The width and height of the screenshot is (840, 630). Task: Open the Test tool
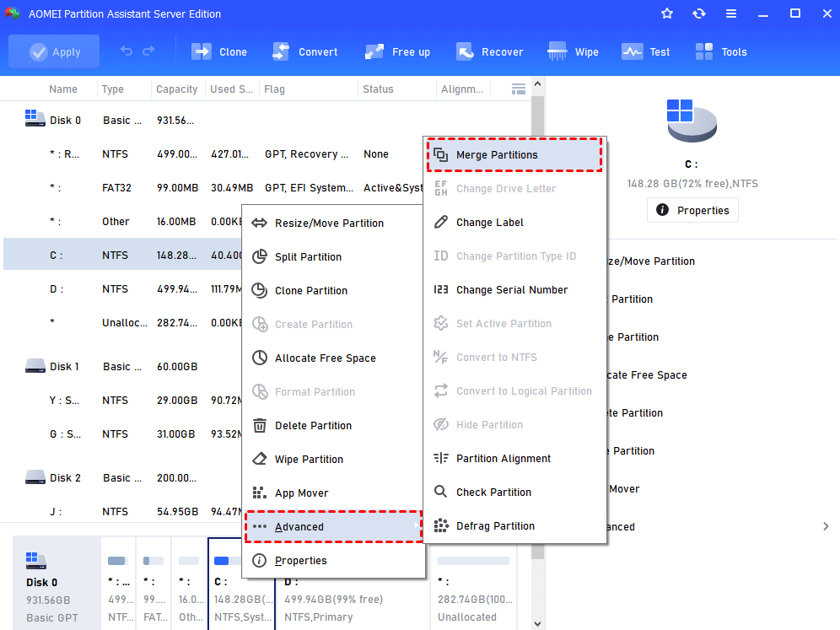(645, 52)
